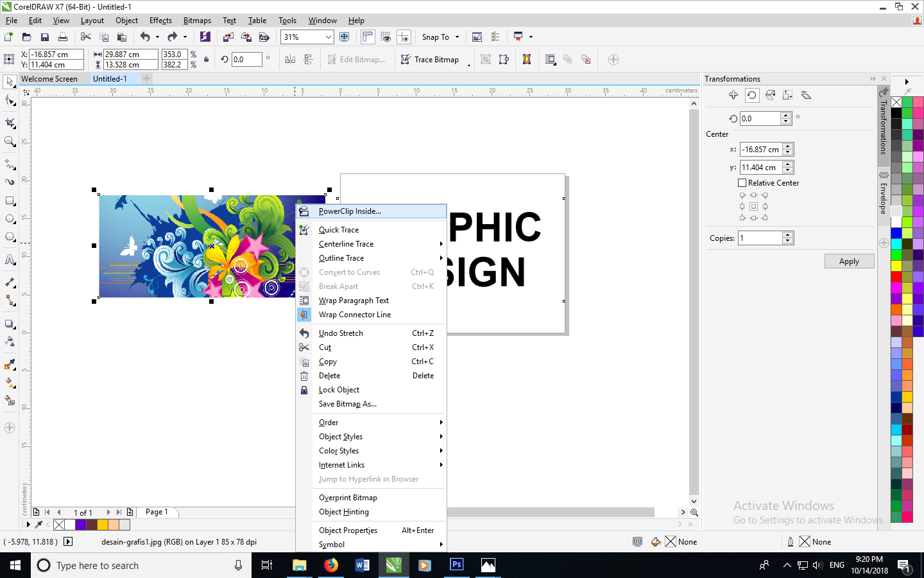Screen dimensions: 924x578
Task: Select the Crop tool in the toolbox
Action: pos(10,122)
